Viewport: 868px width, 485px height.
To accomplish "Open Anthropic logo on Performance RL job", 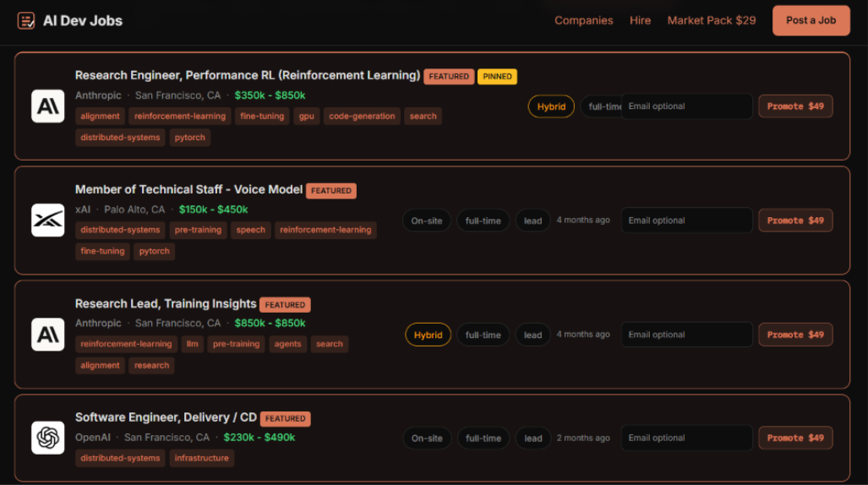I will [47, 106].
